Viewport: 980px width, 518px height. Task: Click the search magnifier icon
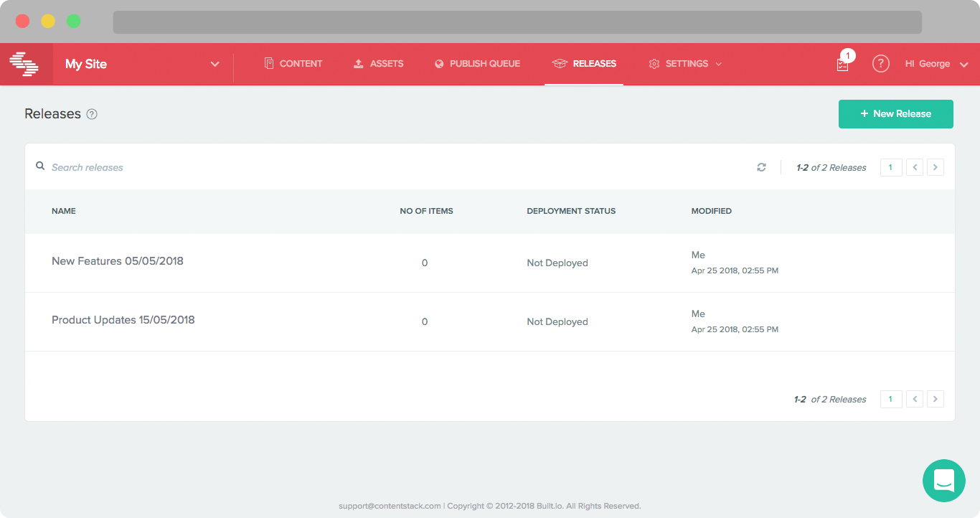tap(40, 166)
